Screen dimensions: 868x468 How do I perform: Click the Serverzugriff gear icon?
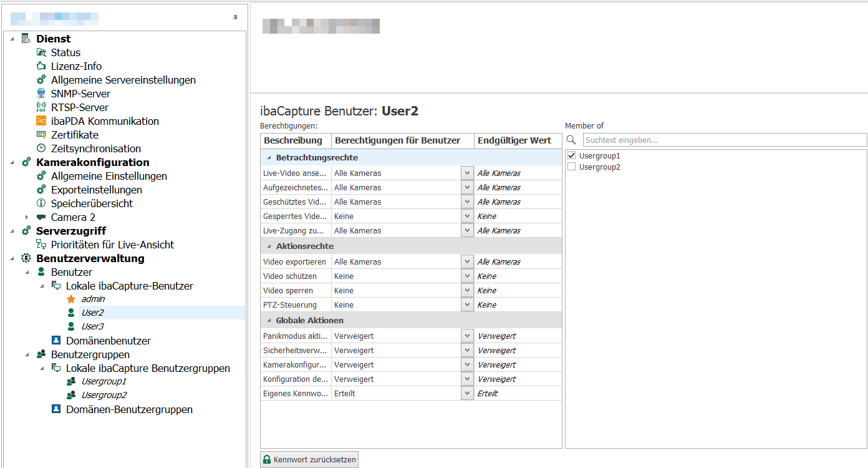pyautogui.click(x=26, y=231)
